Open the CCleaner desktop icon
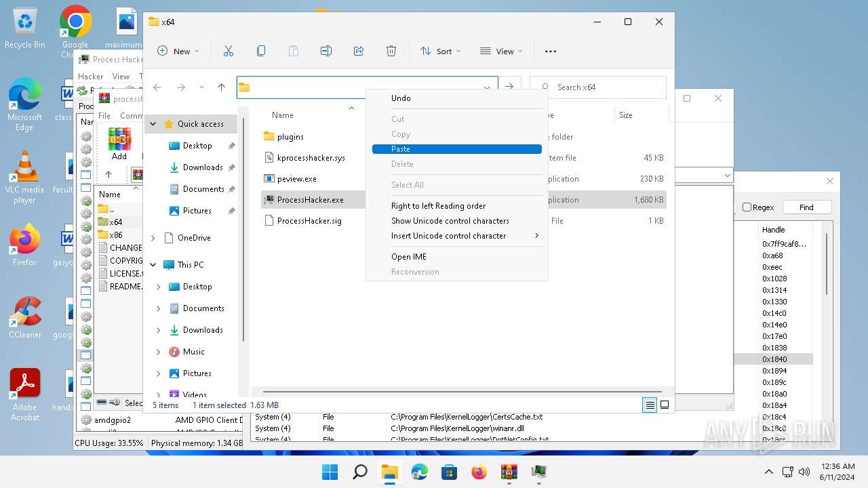Image resolution: width=868 pixels, height=488 pixels. [x=25, y=317]
